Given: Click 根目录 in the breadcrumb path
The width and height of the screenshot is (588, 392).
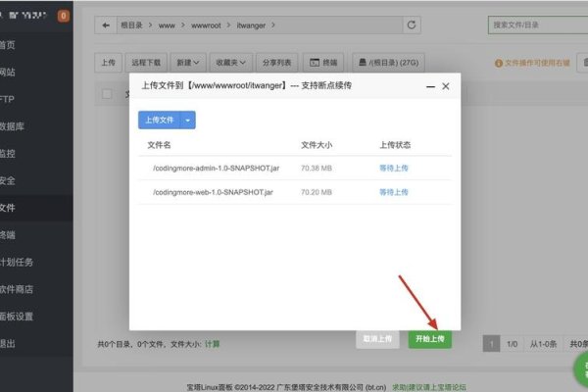Looking at the screenshot, I should tap(131, 25).
